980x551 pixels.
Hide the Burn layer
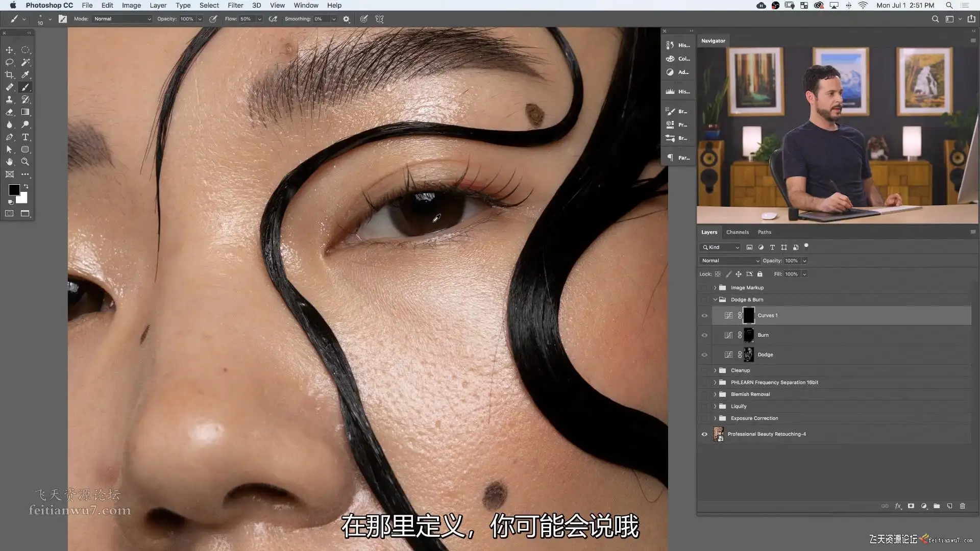(x=704, y=335)
